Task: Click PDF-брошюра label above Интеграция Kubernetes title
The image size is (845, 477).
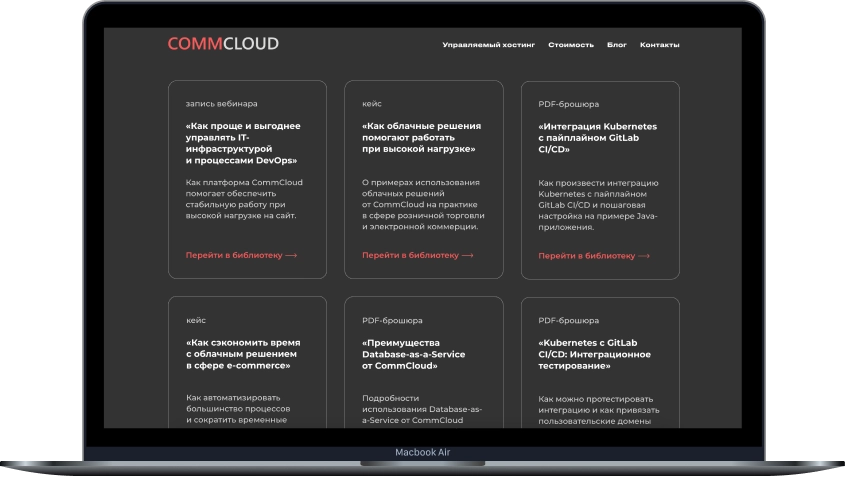Action: click(x=569, y=104)
